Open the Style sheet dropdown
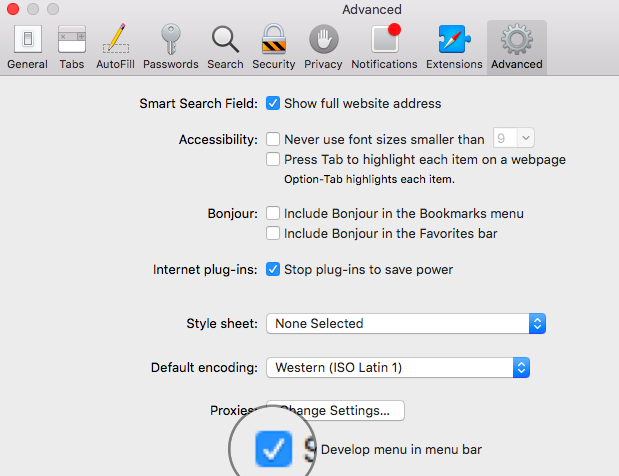The height and width of the screenshot is (476, 619). pyautogui.click(x=405, y=324)
